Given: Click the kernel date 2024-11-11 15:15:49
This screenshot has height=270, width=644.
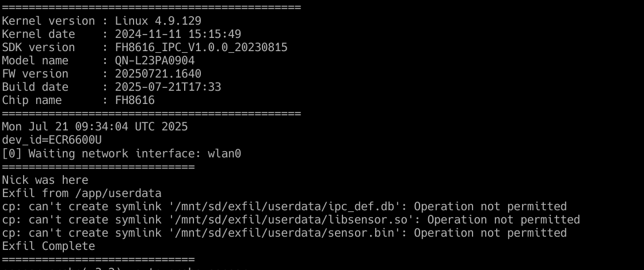Looking at the screenshot, I should [178, 34].
